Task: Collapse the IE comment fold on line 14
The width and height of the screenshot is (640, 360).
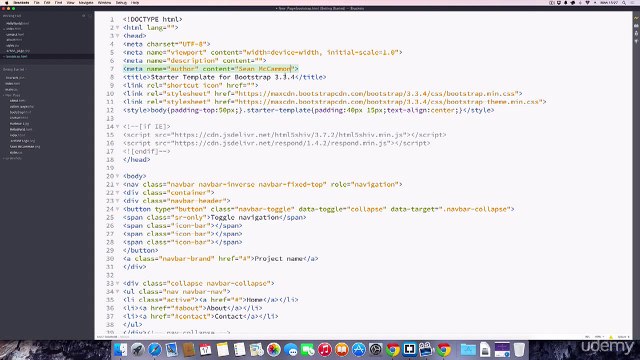Action: tap(118, 127)
